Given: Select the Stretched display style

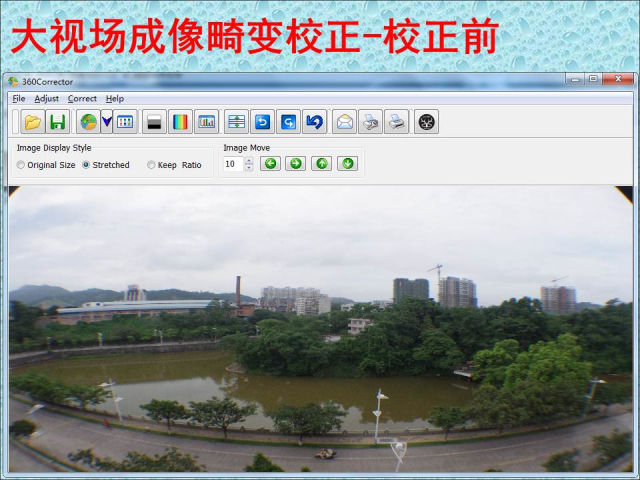Looking at the screenshot, I should click(x=86, y=165).
